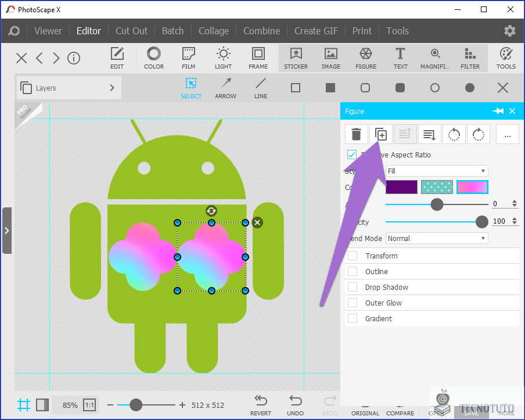Expand the Layers panel
The width and height of the screenshot is (525, 420).
coord(69,88)
